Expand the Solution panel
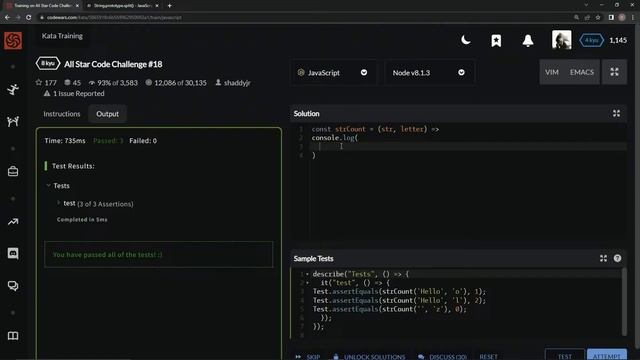This screenshot has height=360, width=640. click(x=616, y=113)
